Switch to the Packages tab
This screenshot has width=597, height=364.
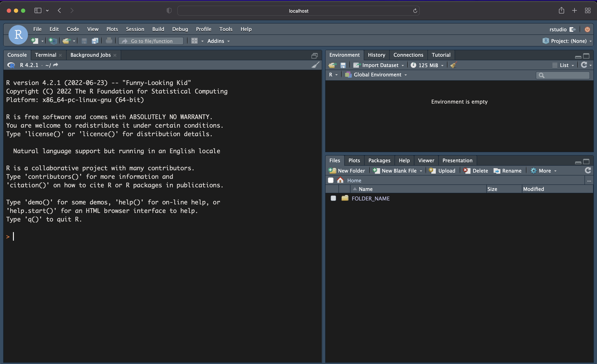click(x=379, y=160)
